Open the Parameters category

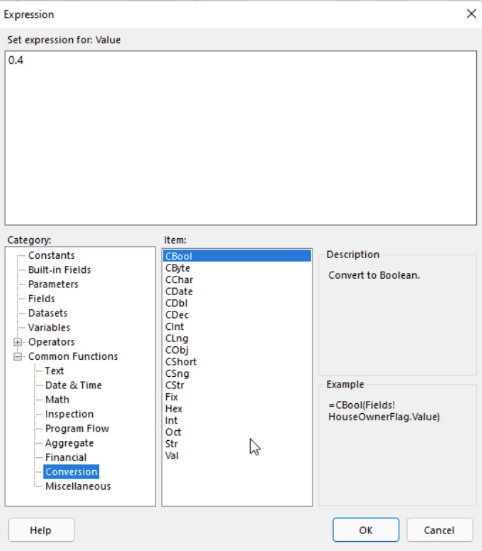click(x=53, y=284)
